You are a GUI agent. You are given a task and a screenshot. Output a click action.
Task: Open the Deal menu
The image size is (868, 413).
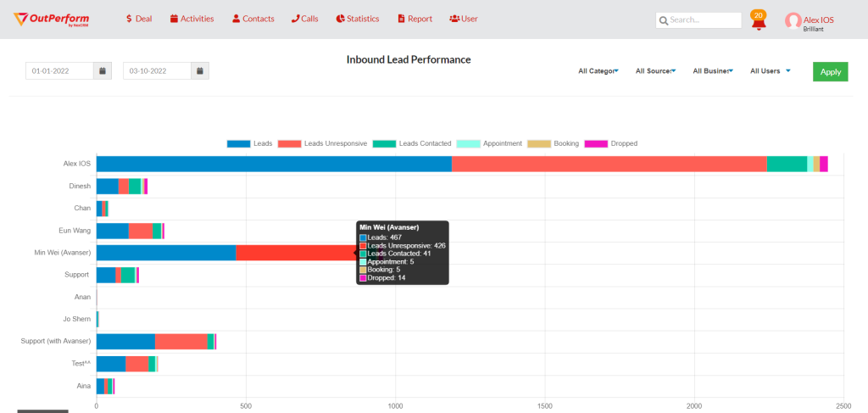[138, 19]
